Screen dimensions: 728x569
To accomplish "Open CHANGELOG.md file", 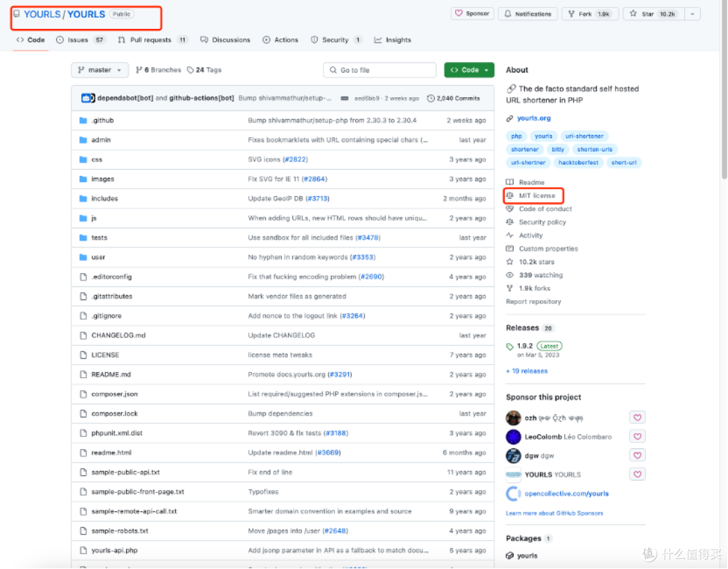I will [119, 335].
